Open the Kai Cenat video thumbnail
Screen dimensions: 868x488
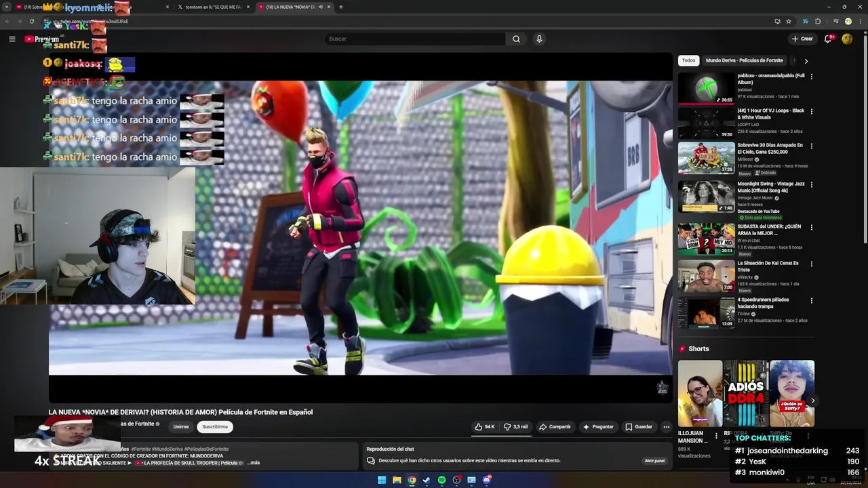click(706, 275)
